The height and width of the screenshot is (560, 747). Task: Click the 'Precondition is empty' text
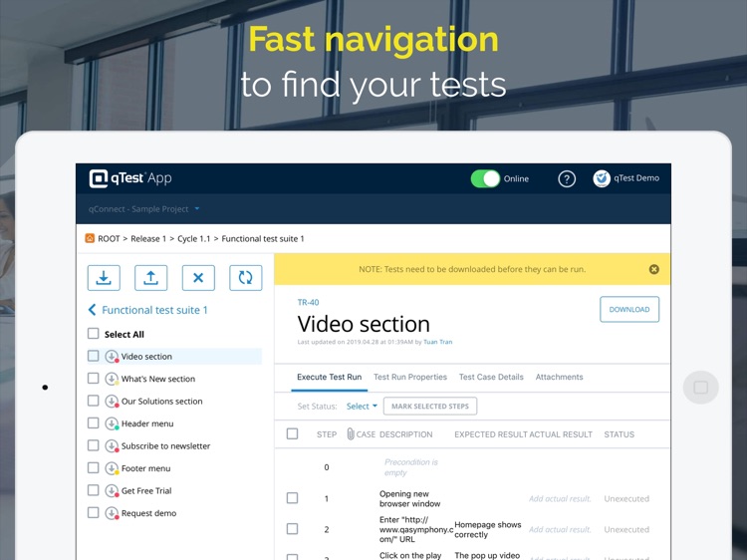pyautogui.click(x=410, y=467)
